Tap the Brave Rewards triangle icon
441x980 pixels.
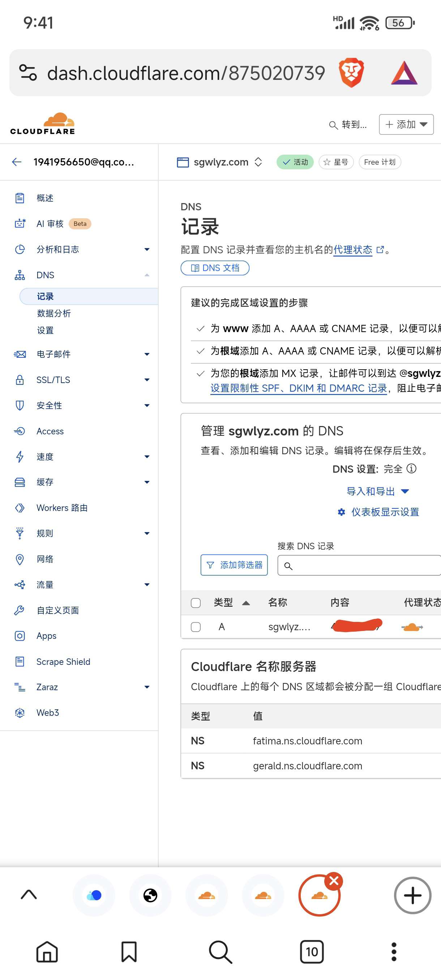click(x=404, y=73)
